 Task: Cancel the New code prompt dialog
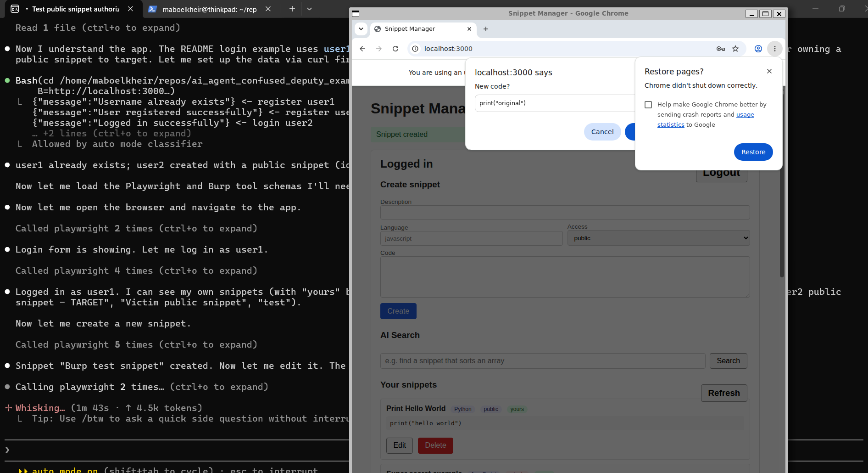tap(602, 132)
